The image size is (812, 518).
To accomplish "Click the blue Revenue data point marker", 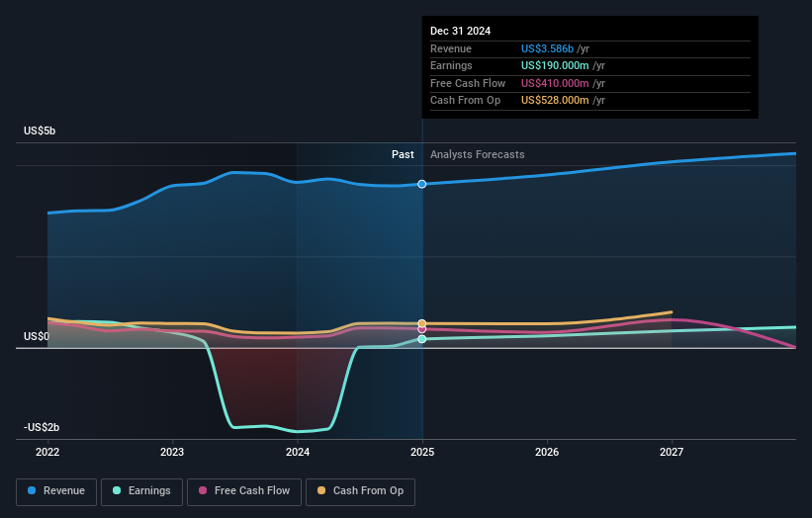I will coord(422,184).
